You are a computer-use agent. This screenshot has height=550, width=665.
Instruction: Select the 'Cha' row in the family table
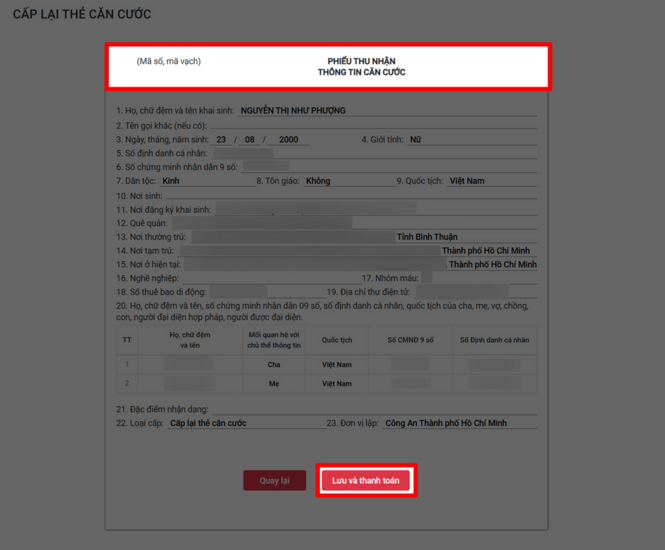tap(274, 365)
